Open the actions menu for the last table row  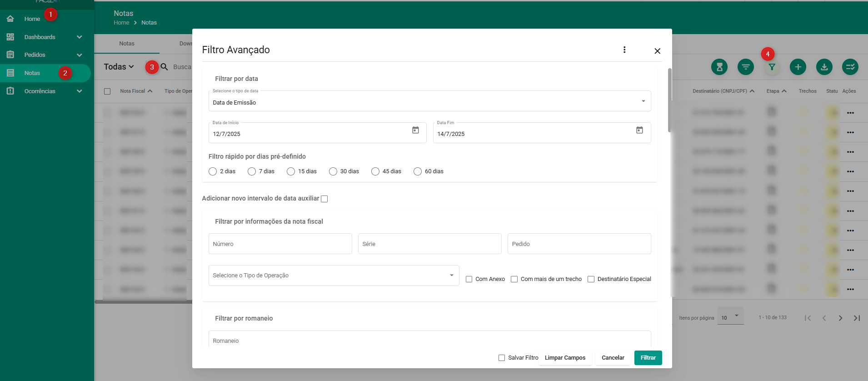click(x=850, y=289)
